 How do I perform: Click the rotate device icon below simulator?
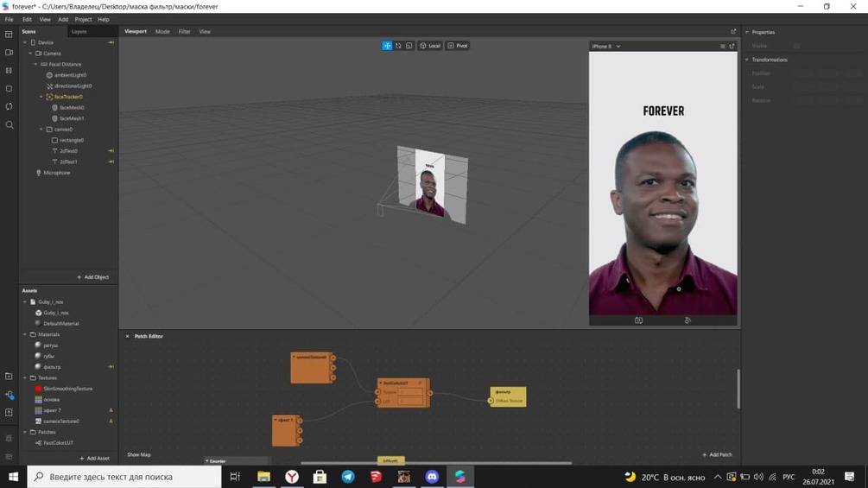pyautogui.click(x=687, y=320)
